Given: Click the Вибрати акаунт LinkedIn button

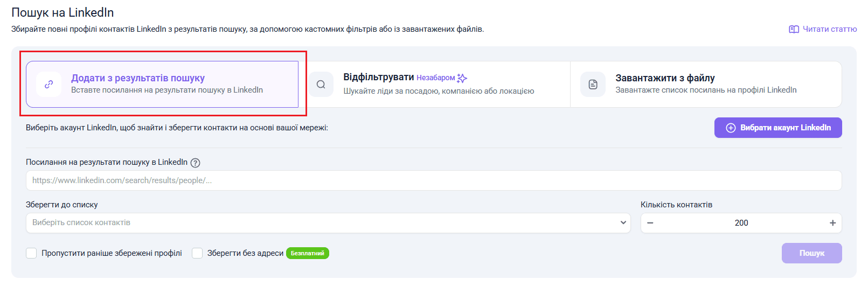Looking at the screenshot, I should coord(778,128).
